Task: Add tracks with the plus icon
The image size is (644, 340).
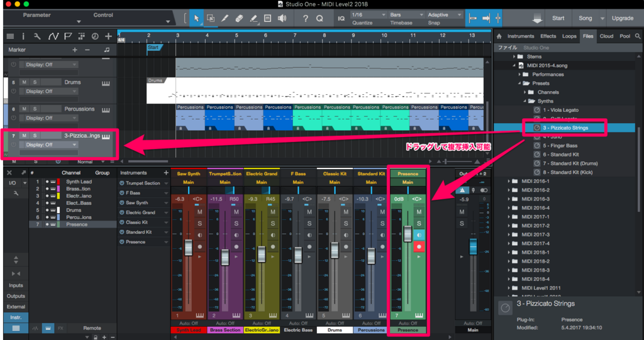Action: [108, 36]
